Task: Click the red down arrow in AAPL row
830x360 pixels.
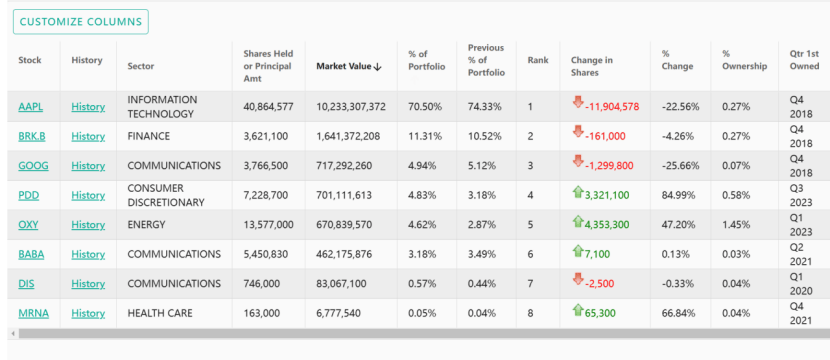Action: click(x=578, y=102)
